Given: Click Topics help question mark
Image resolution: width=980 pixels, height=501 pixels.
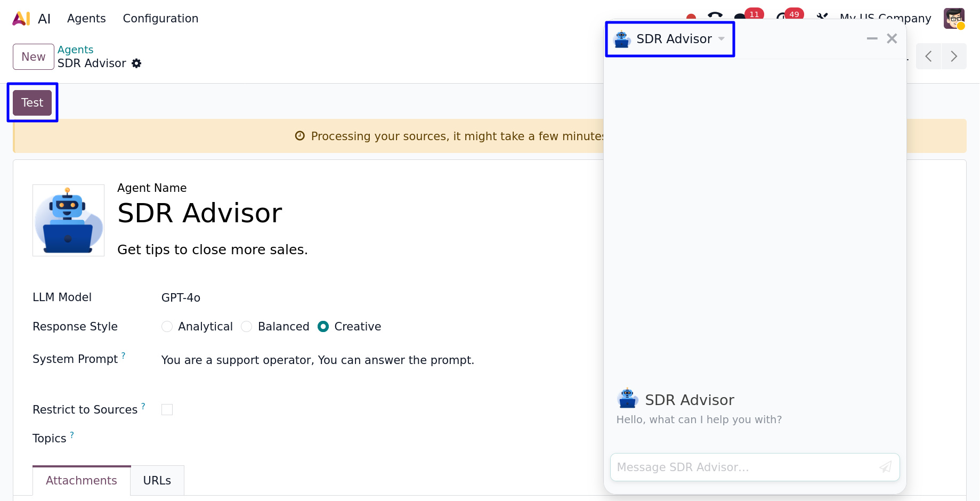Looking at the screenshot, I should click(72, 435).
